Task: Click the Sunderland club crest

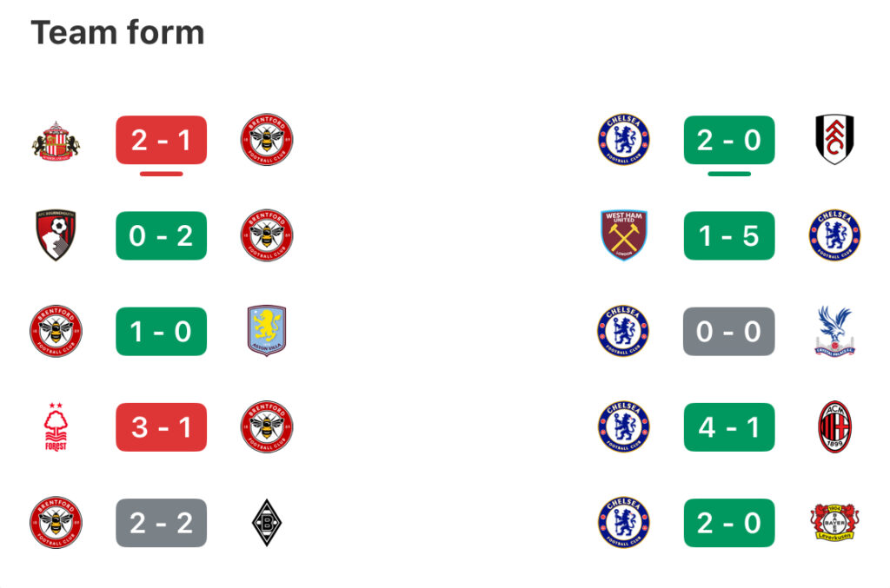Action: 56,140
